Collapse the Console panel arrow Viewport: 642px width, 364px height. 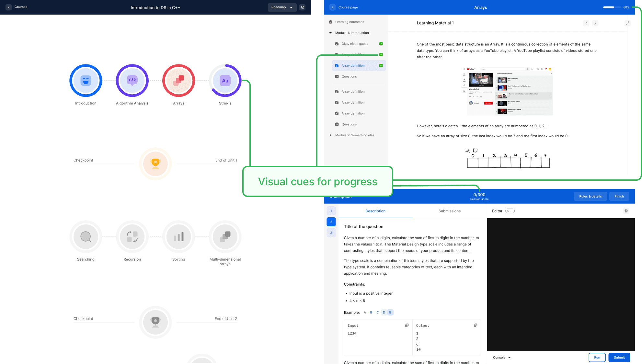pyautogui.click(x=510, y=358)
